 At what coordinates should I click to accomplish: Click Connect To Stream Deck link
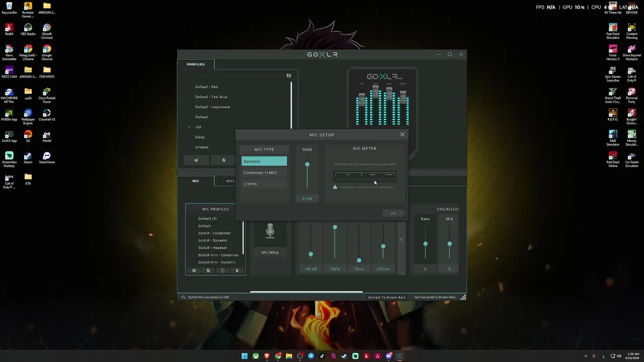point(387,297)
